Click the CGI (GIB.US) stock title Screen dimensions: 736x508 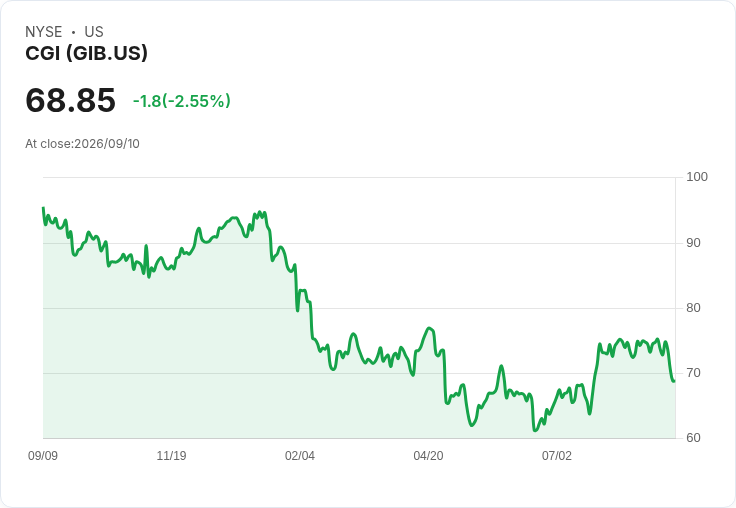coord(86,53)
